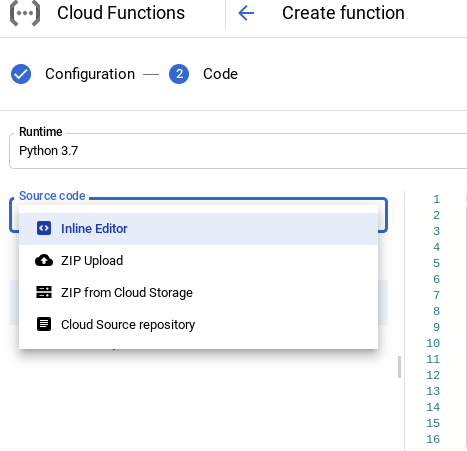Screen dimensions: 467x451
Task: Click line number 5 in editor gutter
Action: tap(436, 263)
